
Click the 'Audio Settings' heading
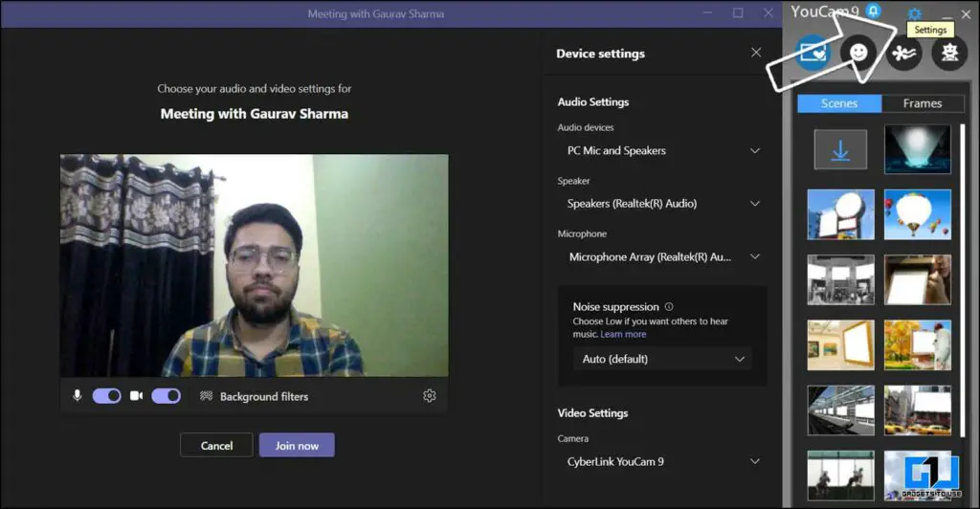(593, 101)
